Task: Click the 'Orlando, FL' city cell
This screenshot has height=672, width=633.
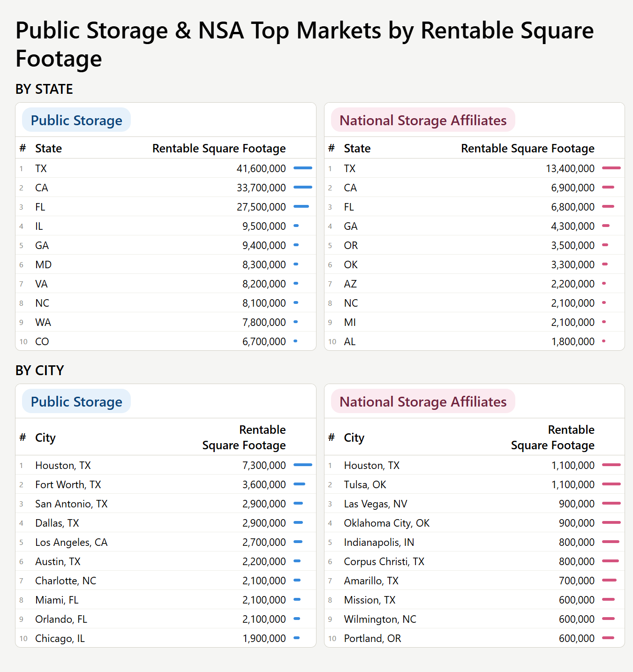Action: point(61,619)
